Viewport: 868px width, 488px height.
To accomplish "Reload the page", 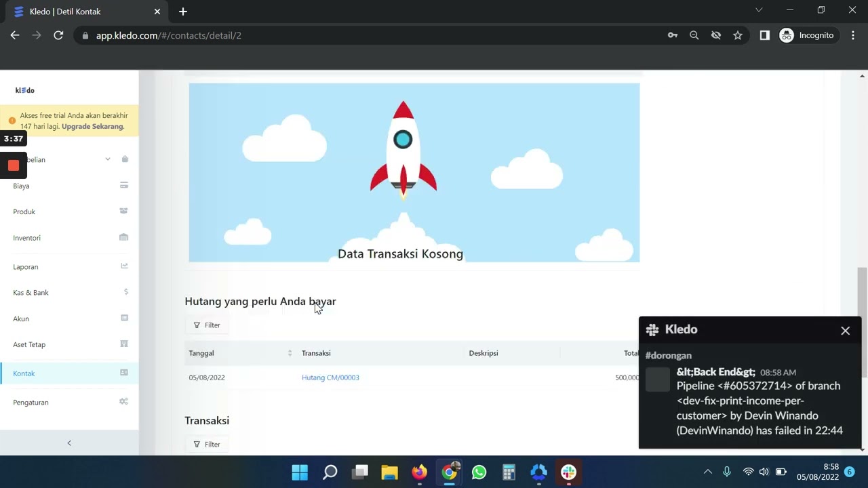I will [58, 35].
